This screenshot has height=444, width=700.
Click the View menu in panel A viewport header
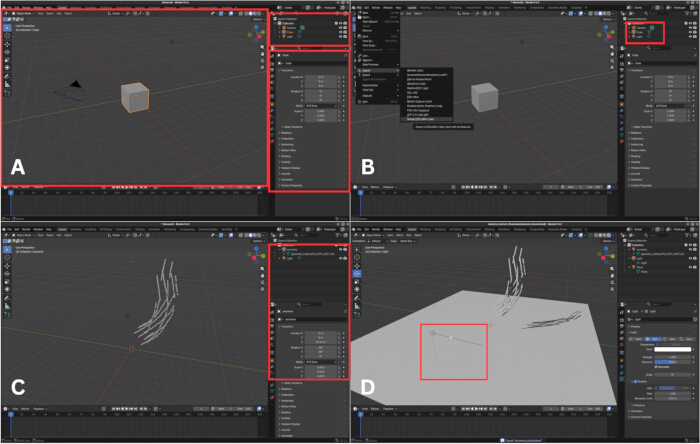click(x=40, y=13)
